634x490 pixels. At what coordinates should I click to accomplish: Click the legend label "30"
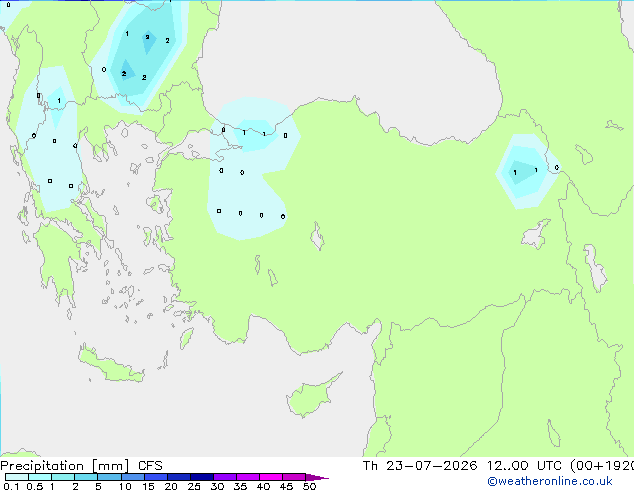point(217,486)
